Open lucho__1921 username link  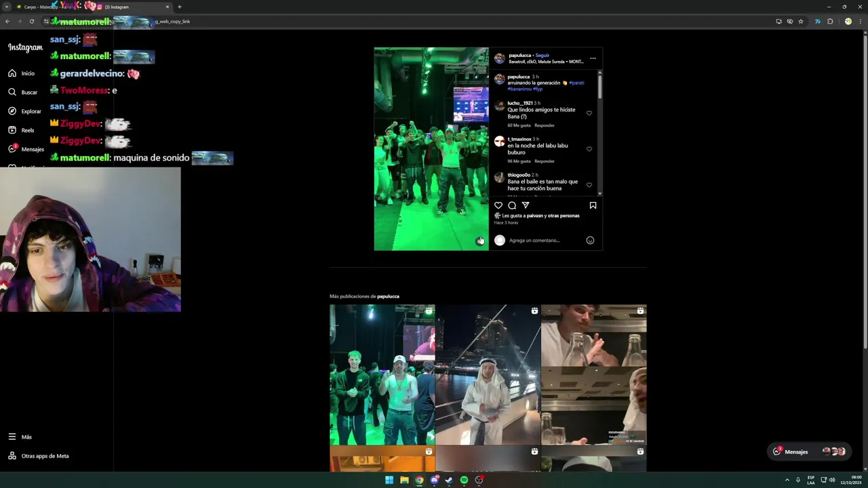click(x=520, y=103)
